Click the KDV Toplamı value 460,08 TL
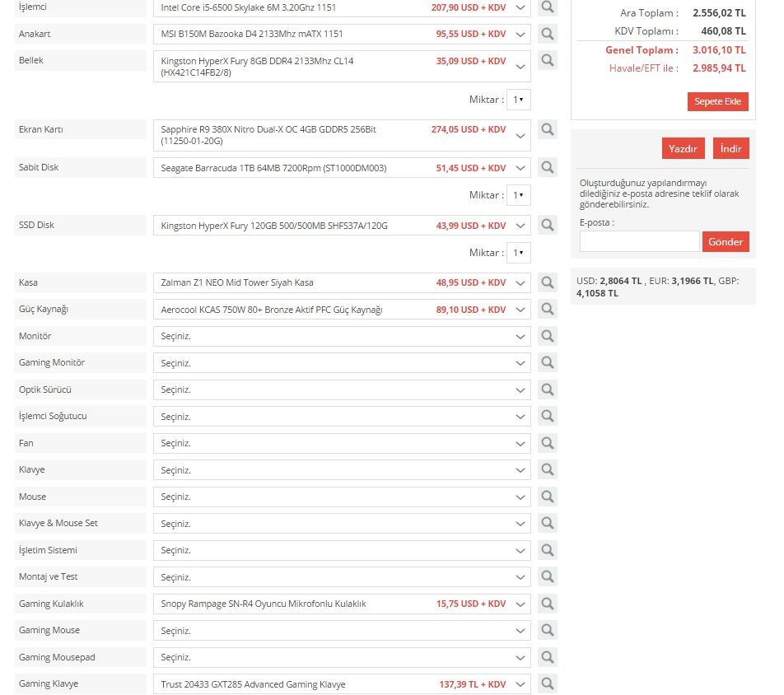The height and width of the screenshot is (695, 784). click(724, 31)
